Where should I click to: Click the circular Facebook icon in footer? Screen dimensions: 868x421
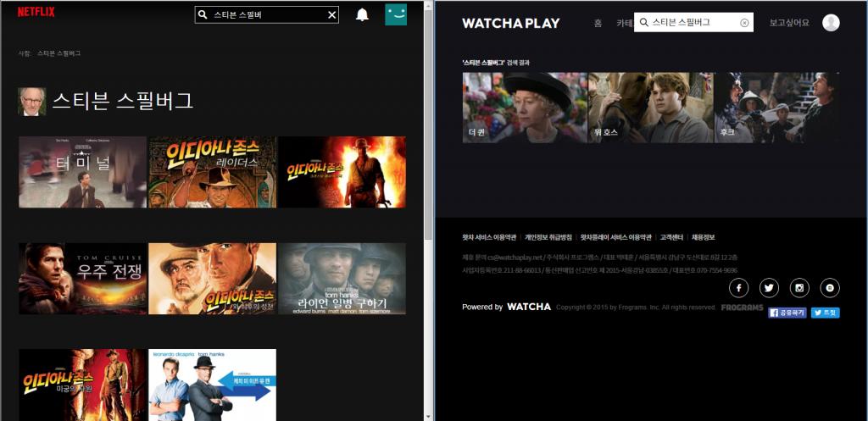tap(738, 288)
